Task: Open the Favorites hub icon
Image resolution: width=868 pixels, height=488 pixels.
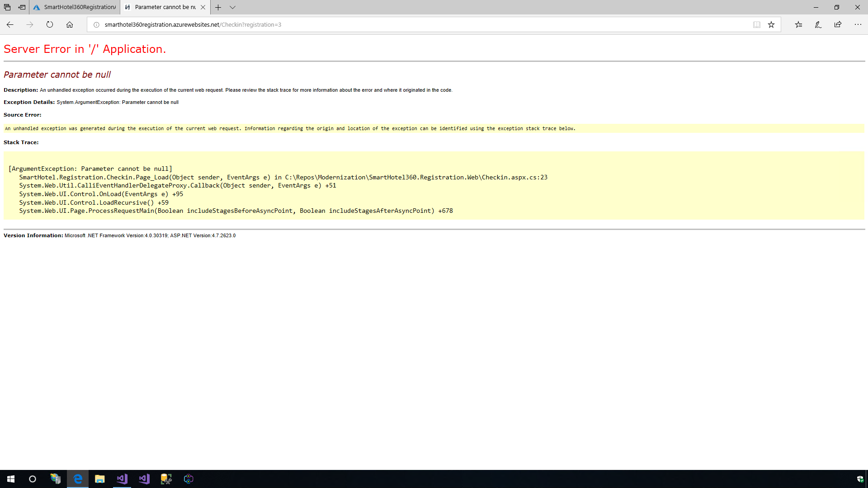Action: pos(798,25)
